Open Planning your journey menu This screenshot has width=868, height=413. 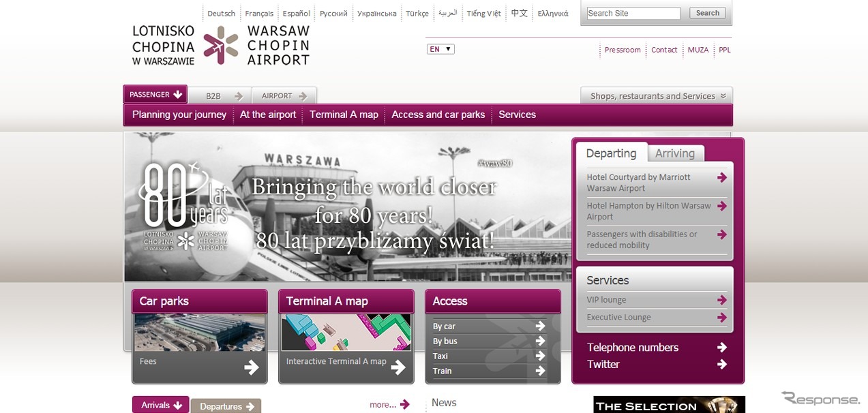click(x=179, y=114)
